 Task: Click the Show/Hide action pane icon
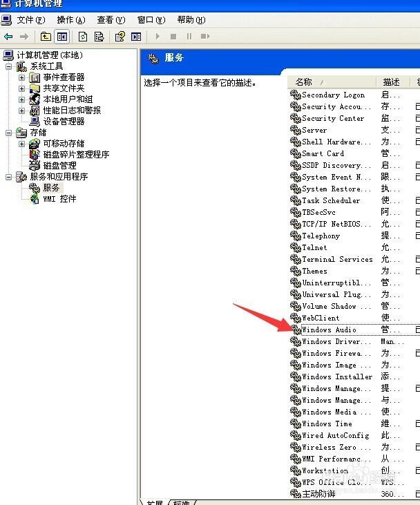136,37
